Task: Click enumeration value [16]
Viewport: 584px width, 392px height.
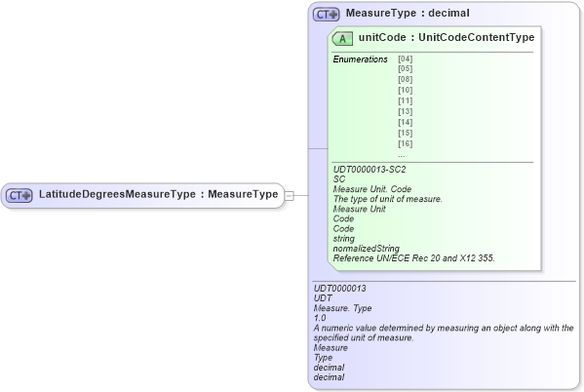Action: 406,143
